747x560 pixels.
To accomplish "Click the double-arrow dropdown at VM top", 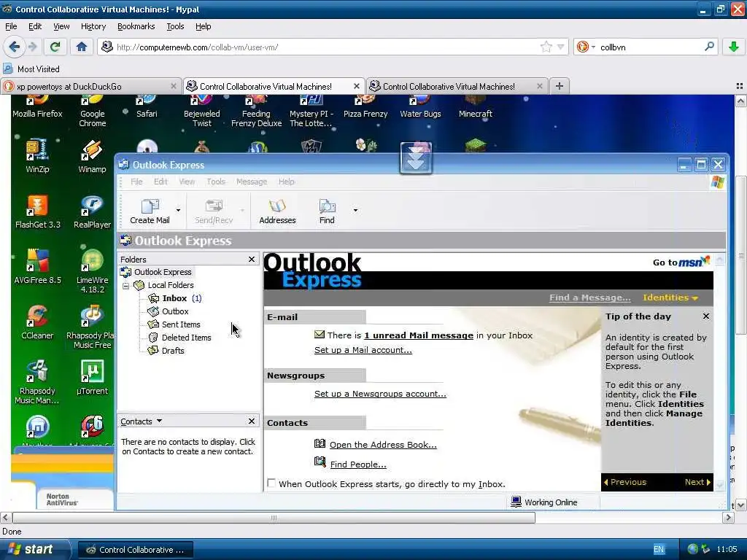I will [416, 158].
